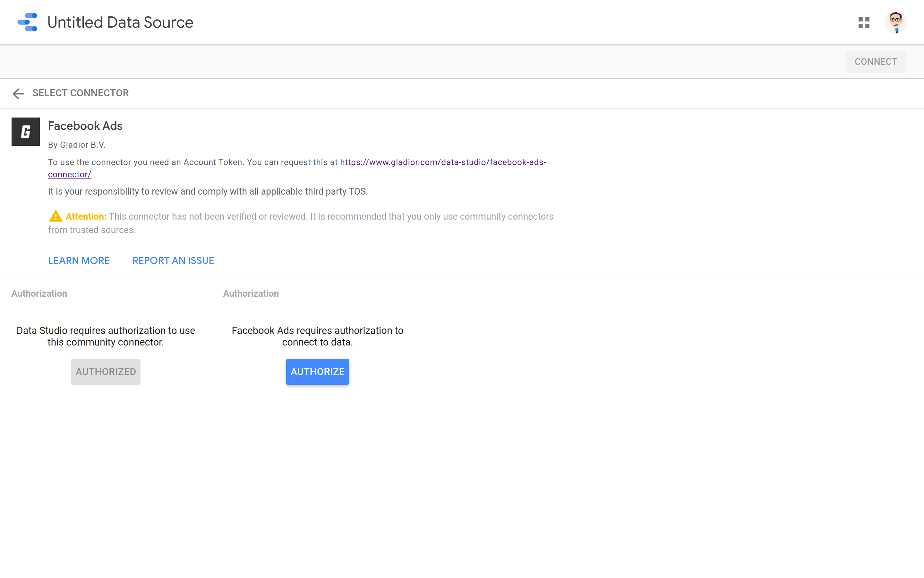Viewport: 924px width, 578px height.
Task: Click the Gladior connector logo
Action: (26, 132)
